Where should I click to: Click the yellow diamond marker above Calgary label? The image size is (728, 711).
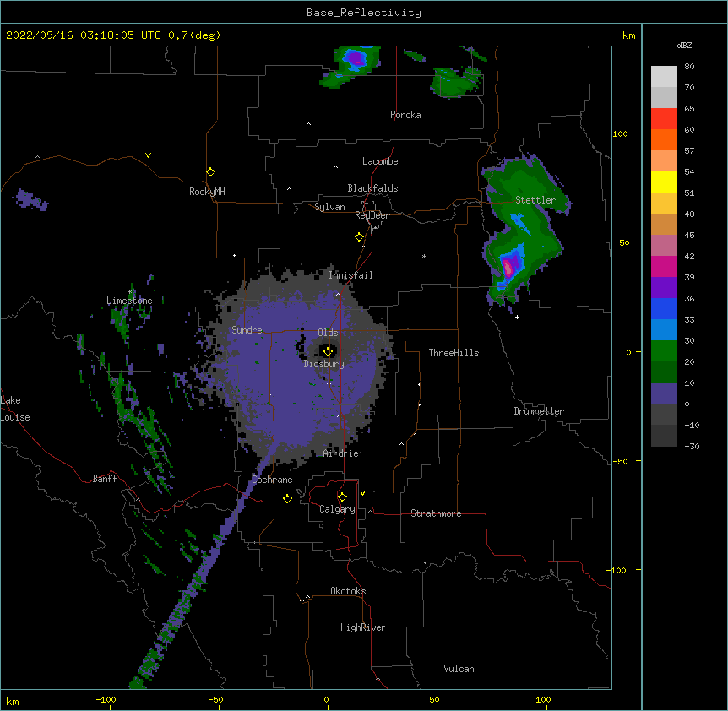coord(342,497)
